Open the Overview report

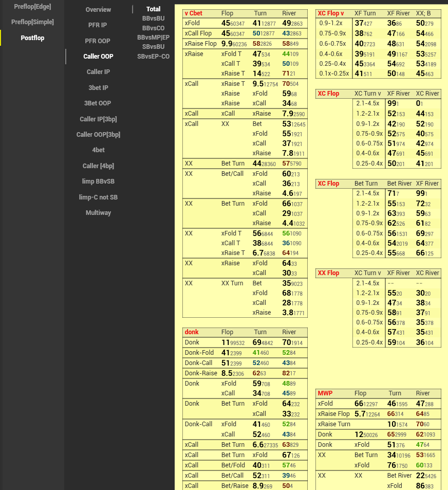click(98, 10)
